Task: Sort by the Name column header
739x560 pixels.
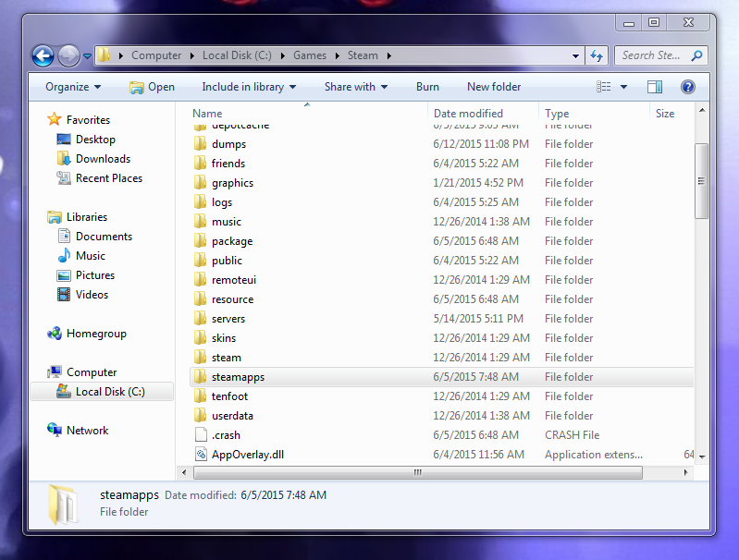Action: pos(207,114)
